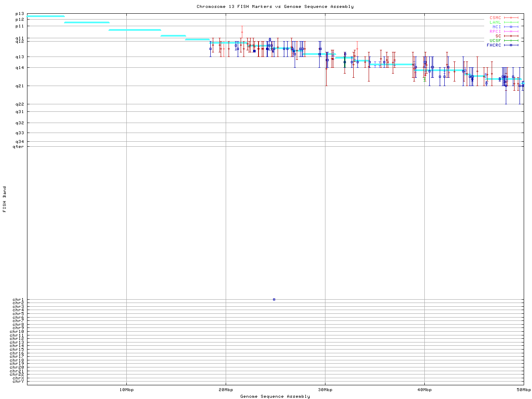Click the 40Mbp x-axis tick label

424,390
